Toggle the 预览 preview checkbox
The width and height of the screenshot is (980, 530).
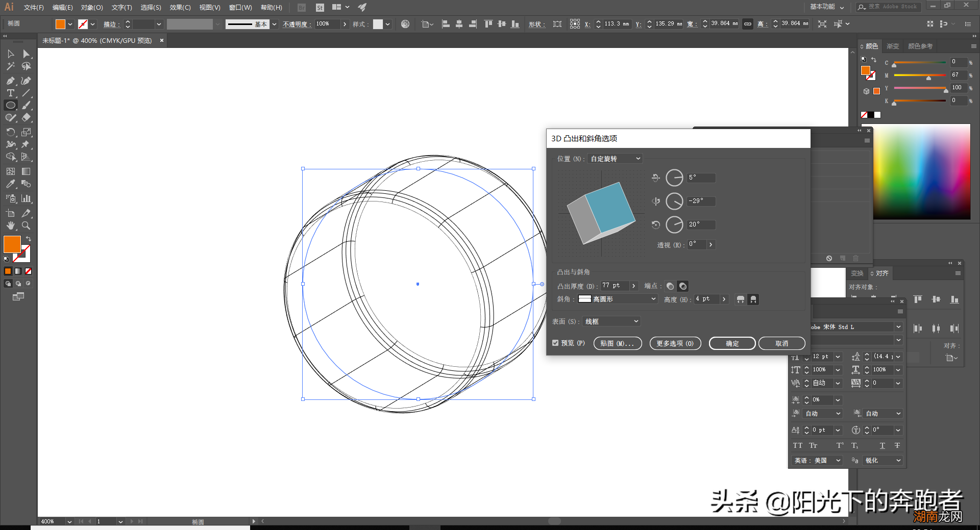555,343
